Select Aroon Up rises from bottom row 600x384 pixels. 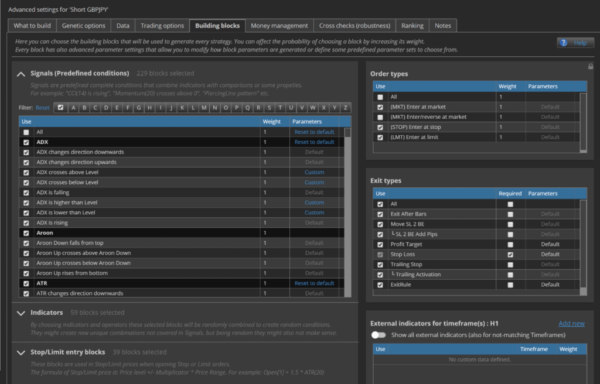(x=181, y=273)
